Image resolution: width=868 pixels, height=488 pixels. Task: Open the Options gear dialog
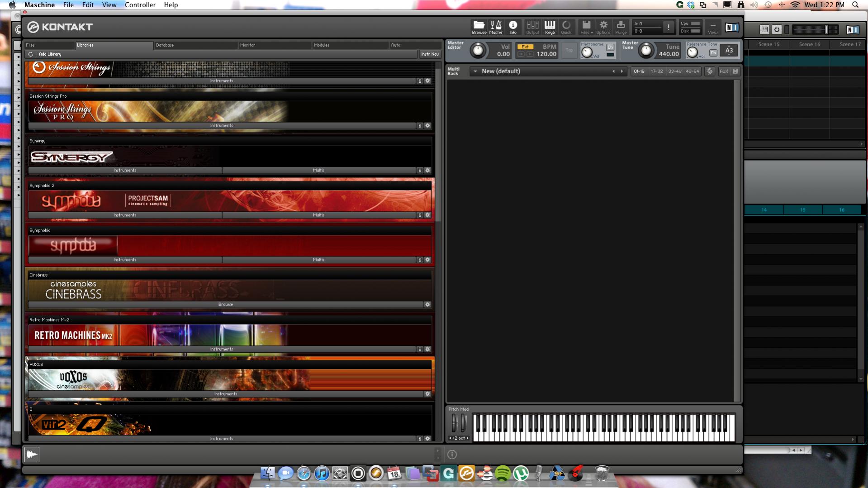603,27
